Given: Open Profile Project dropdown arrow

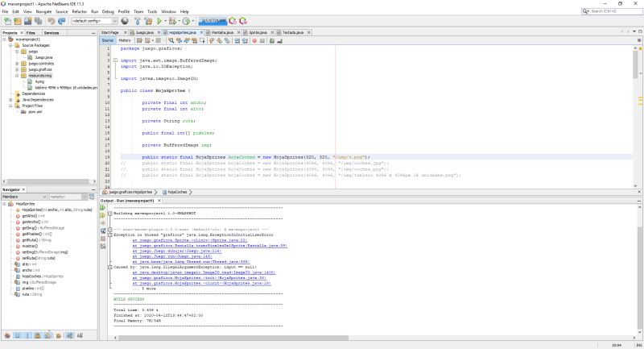Looking at the screenshot, I should (192, 21).
